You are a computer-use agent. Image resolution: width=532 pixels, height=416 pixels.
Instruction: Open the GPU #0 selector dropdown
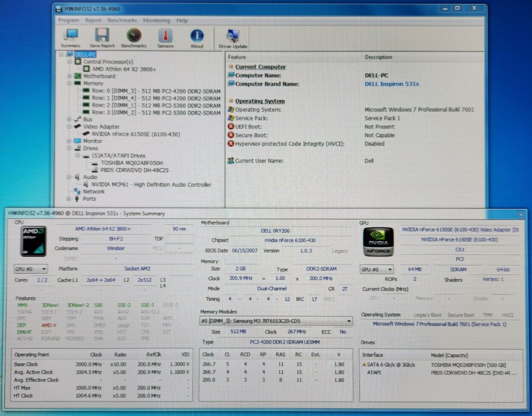coord(376,269)
